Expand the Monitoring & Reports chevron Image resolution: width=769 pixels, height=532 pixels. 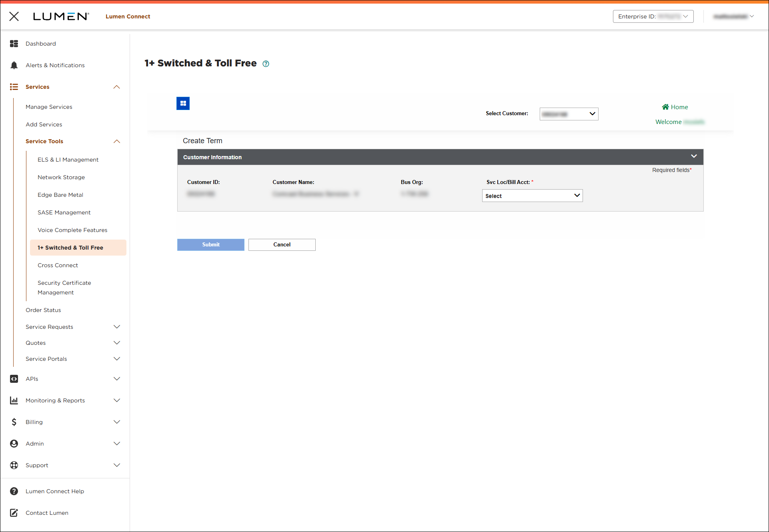point(117,400)
